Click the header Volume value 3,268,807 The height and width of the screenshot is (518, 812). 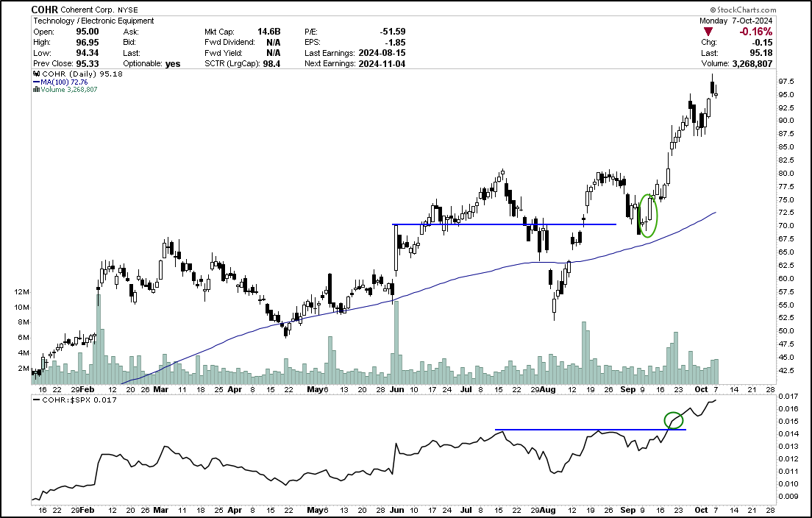point(752,64)
